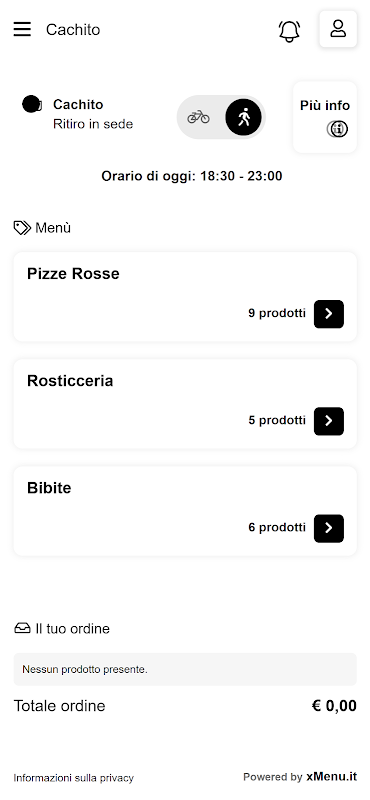
Task: Expand Bibite with arrow button
Action: (329, 528)
